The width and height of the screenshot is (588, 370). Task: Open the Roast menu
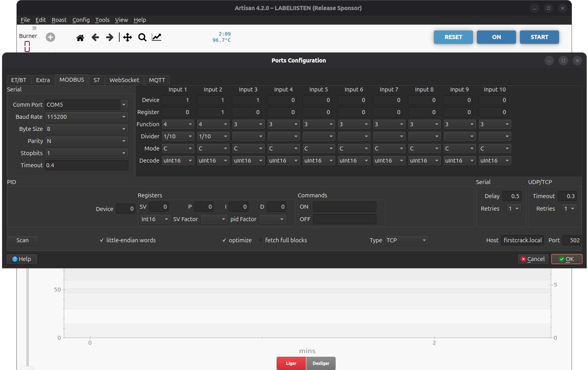tap(59, 20)
